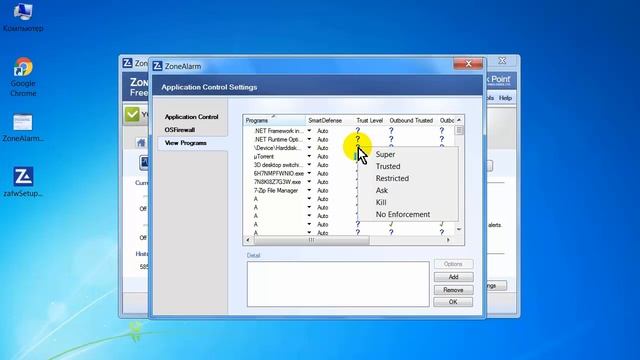Screen dimensions: 640x360
Task: Select the View Programs section
Action: coord(185,143)
